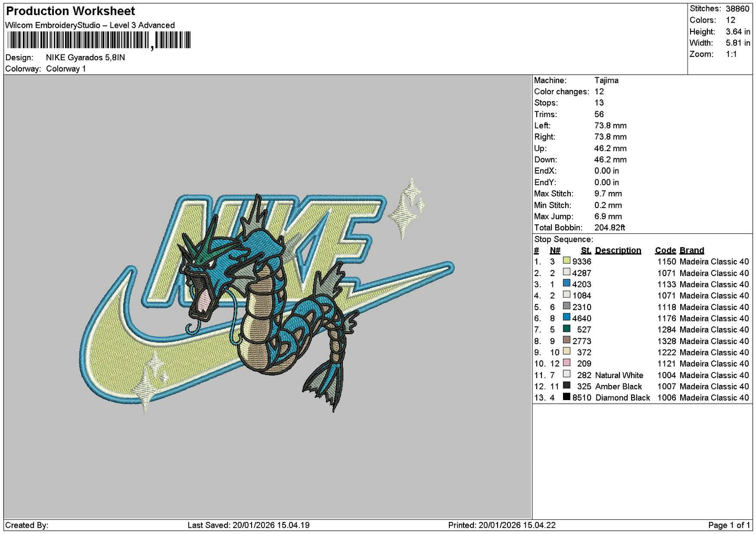This screenshot has width=756, height=534.
Task: Click the code 1150 in stop row 1
Action: pos(667,262)
